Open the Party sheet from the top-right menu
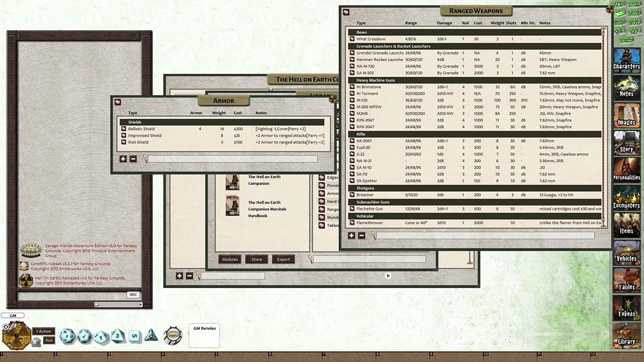This screenshot has height=362, width=644. 634,5
